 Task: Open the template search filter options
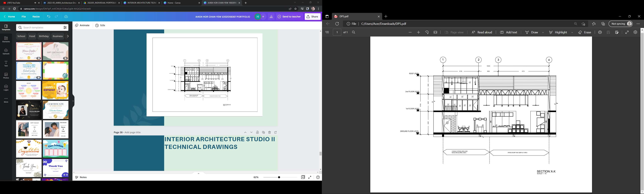[65, 27]
